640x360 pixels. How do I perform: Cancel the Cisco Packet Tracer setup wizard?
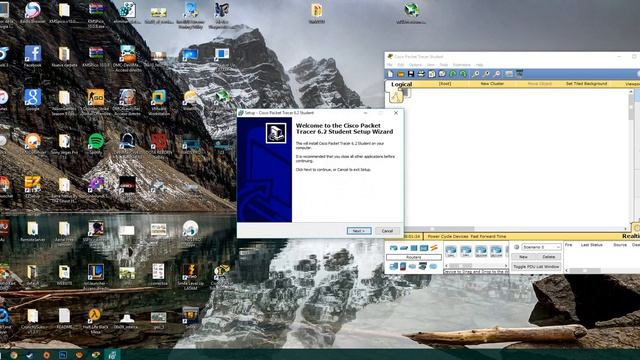coord(387,231)
